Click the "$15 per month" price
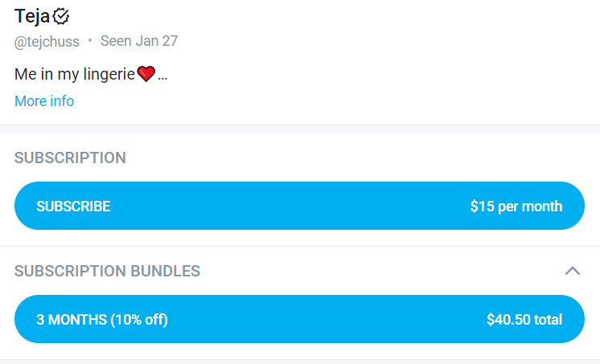This screenshot has width=600, height=364. click(516, 207)
